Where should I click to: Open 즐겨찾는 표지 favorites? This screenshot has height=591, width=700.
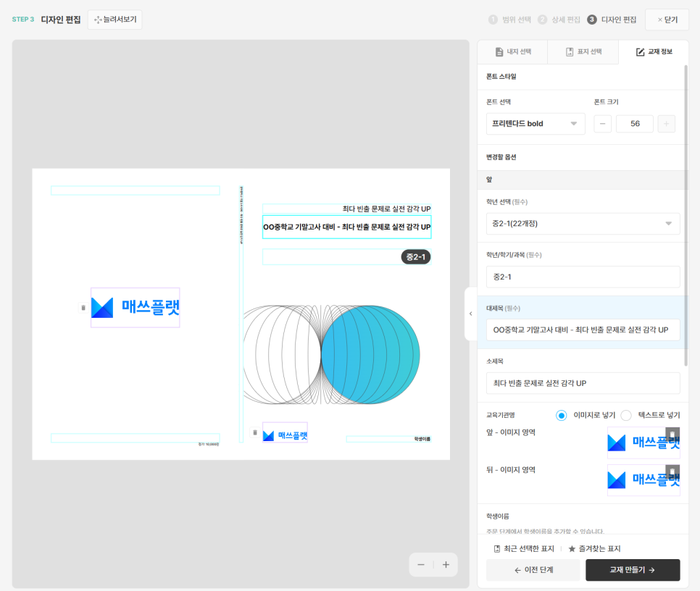[594, 548]
